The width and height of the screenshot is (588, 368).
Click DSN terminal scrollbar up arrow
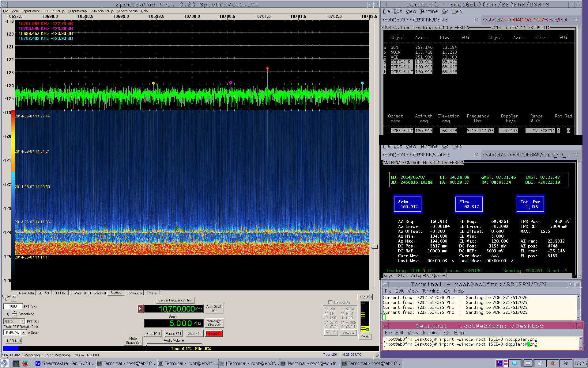coord(579,297)
